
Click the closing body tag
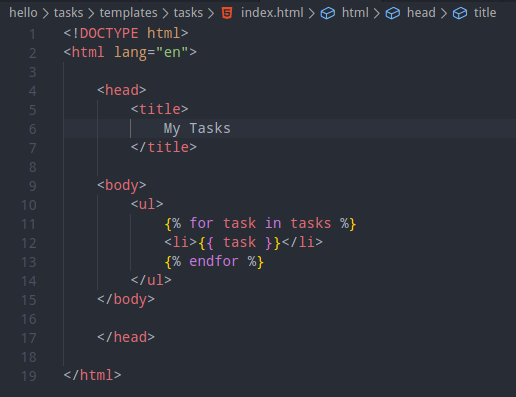(x=126, y=299)
